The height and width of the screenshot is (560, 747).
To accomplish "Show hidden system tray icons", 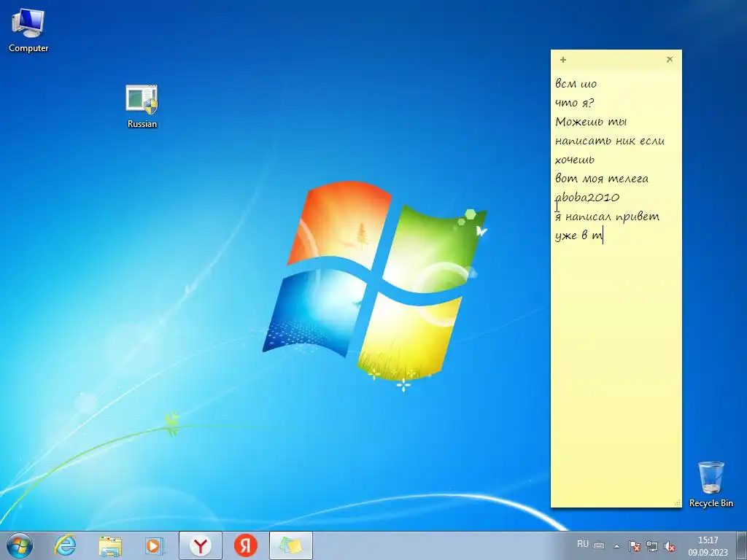I will (616, 546).
